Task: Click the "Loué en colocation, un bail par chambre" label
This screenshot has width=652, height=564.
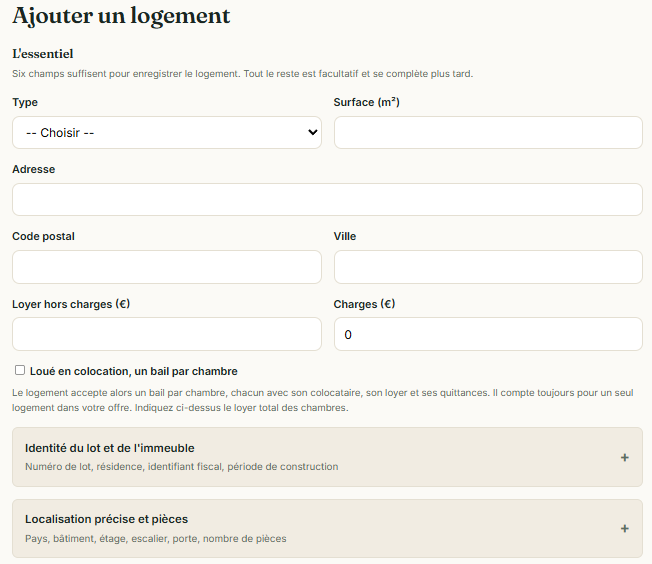Action: click(133, 371)
